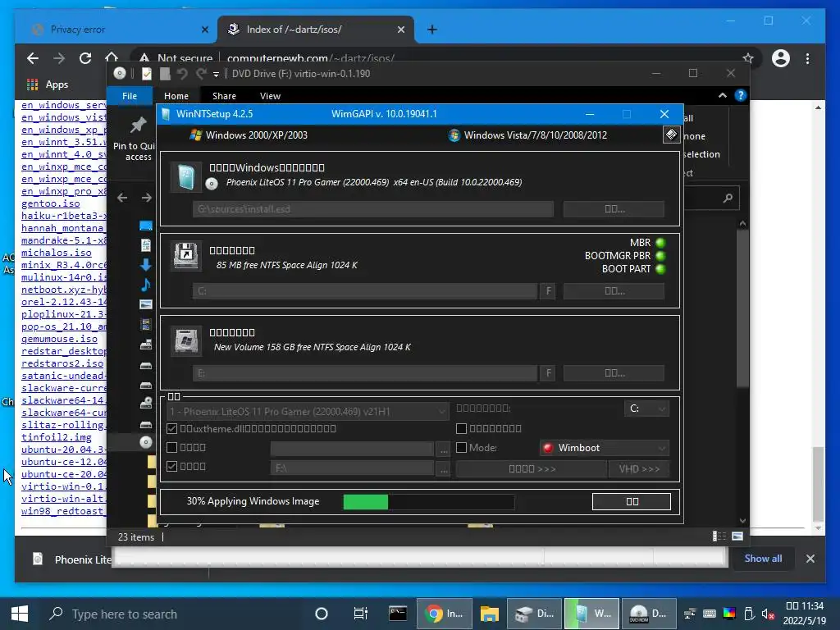This screenshot has width=840, height=630.
Task: Click the browse button for install drive E:
Action: click(x=614, y=373)
